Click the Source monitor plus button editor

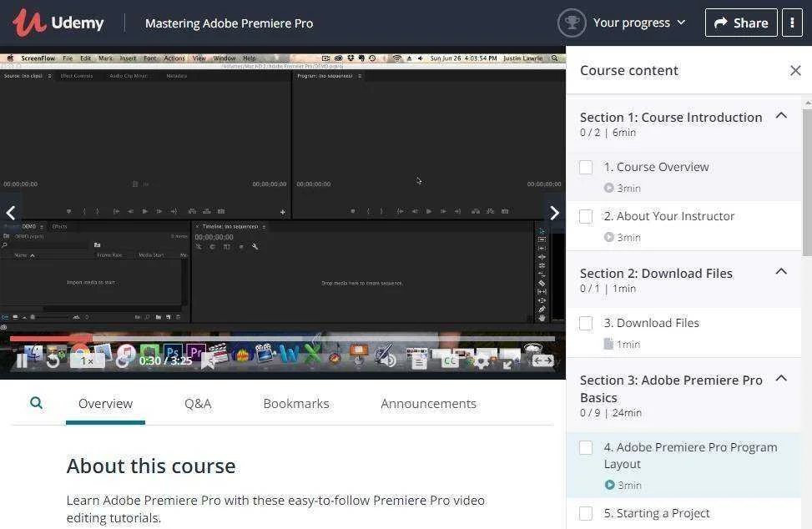(283, 212)
